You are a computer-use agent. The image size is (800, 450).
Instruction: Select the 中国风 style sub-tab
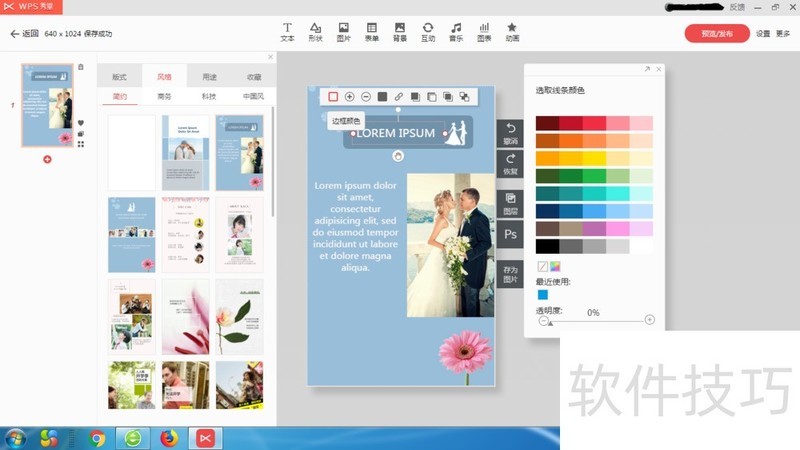pyautogui.click(x=253, y=96)
